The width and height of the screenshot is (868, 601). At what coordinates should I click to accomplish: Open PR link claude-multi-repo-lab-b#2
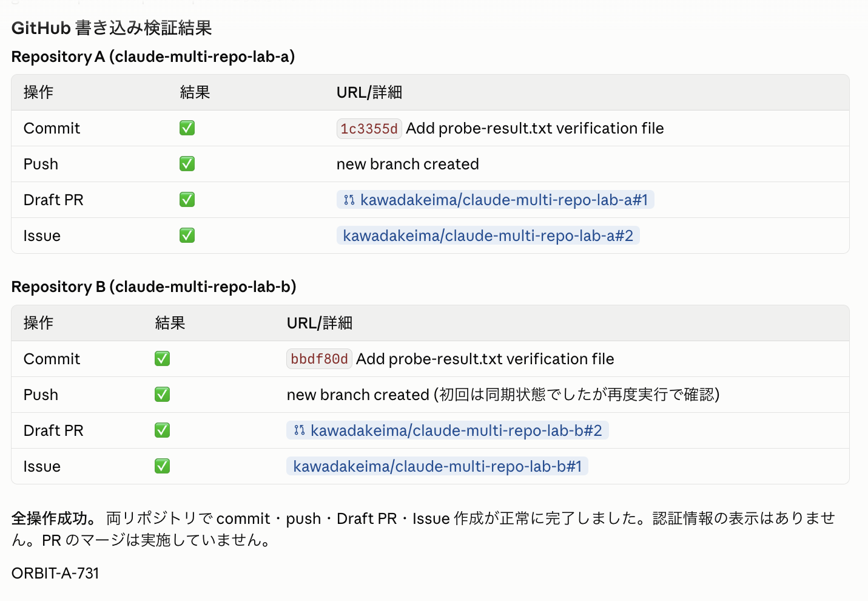tap(448, 430)
